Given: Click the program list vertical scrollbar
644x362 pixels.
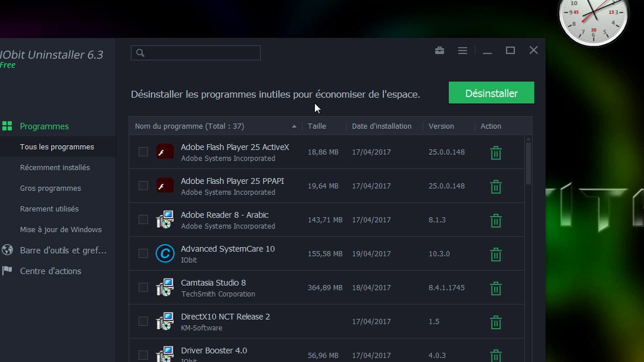Looking at the screenshot, I should click(528, 163).
